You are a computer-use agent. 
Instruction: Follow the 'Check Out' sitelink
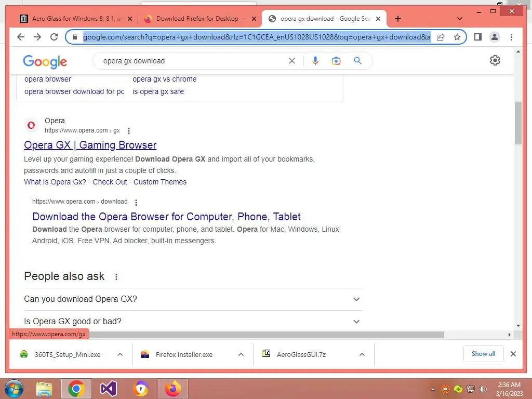tap(110, 182)
